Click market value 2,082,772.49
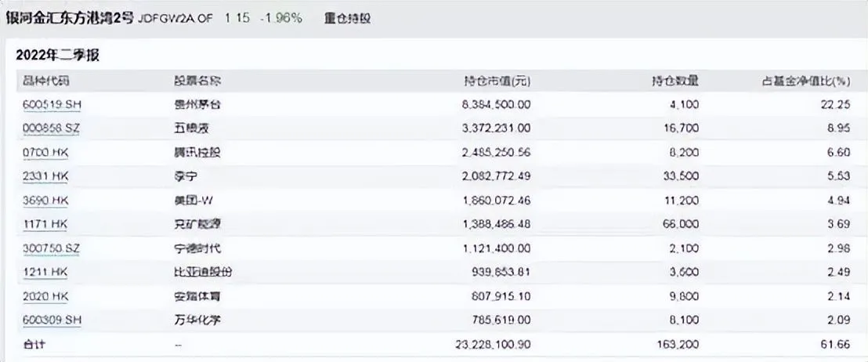868x362 pixels. (497, 176)
